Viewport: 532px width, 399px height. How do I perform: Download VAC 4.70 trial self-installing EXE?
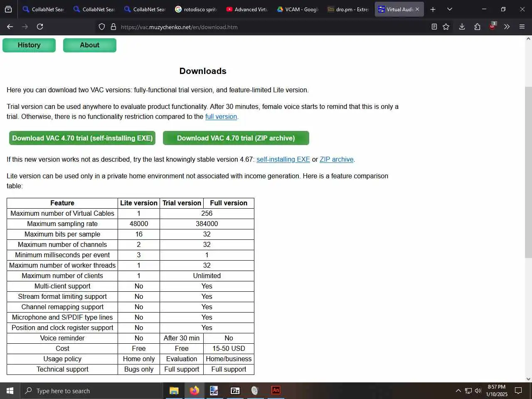[x=82, y=138]
